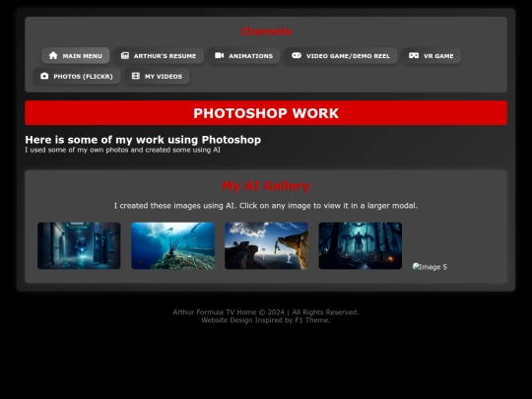Navigate to the VR Game page

[x=431, y=55]
